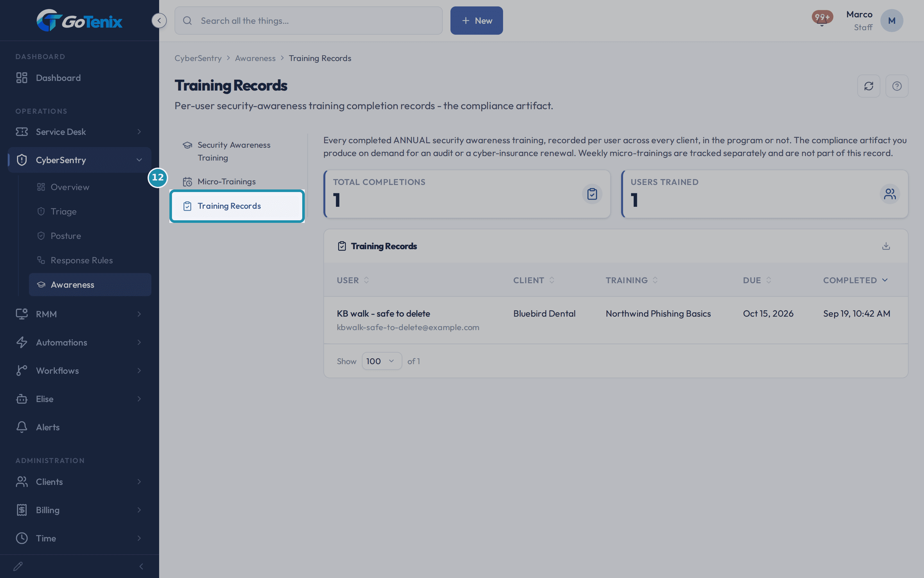This screenshot has height=578, width=924.
Task: Click the New button
Action: click(x=476, y=21)
